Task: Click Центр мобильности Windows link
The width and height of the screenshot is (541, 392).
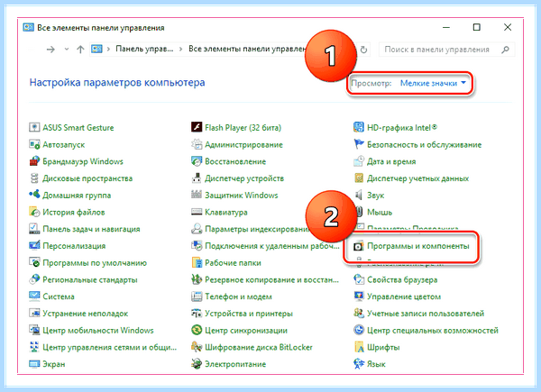Action: click(98, 331)
